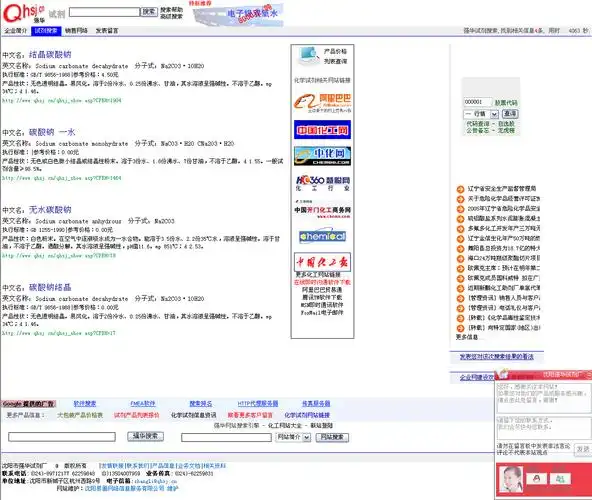
Task: Open red 试剂产品列表报价 link
Action: [x=136, y=415]
